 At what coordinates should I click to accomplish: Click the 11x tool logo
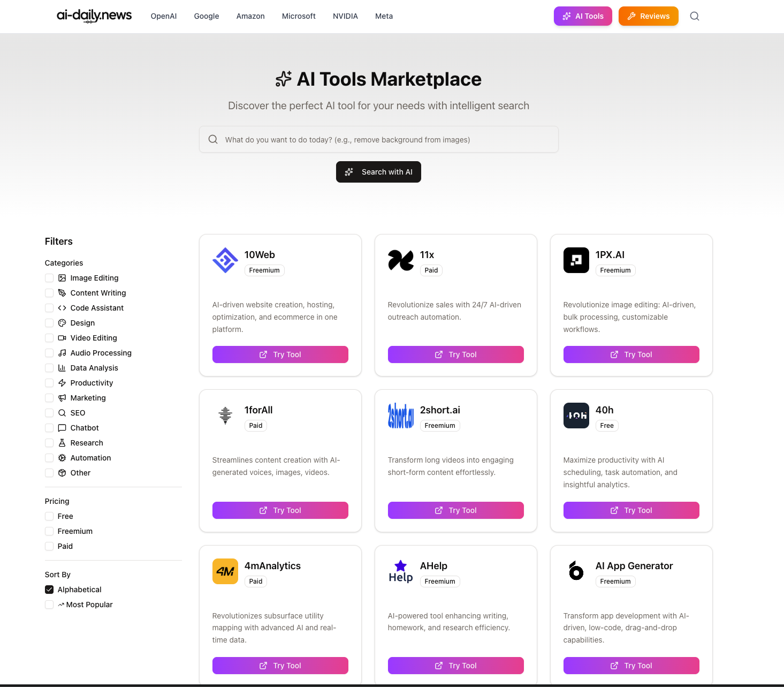pyautogui.click(x=400, y=260)
